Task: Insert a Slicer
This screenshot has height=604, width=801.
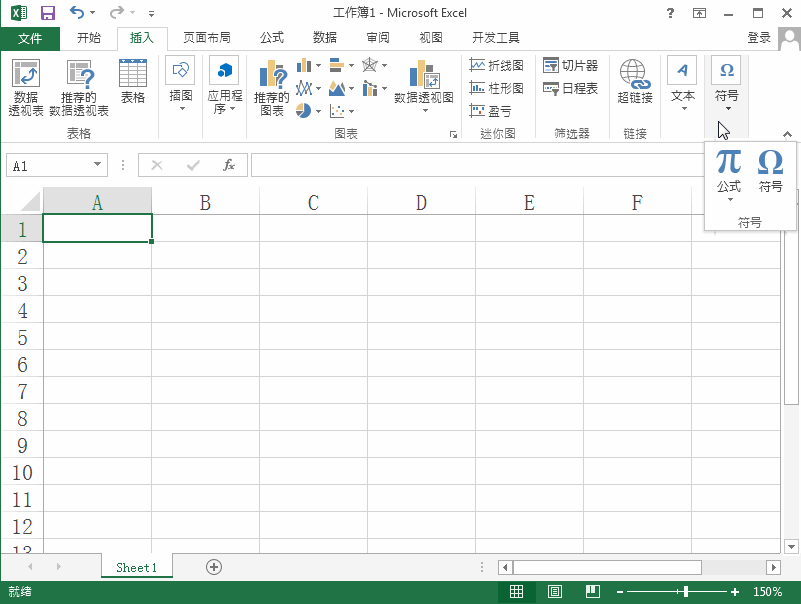Action: [x=578, y=64]
